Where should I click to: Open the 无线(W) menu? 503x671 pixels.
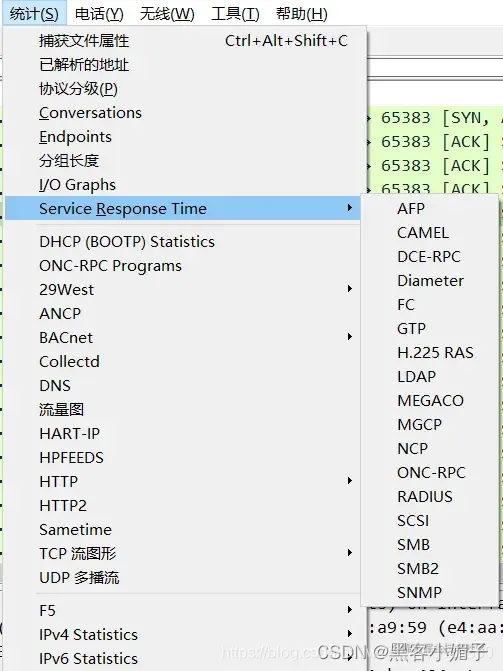click(167, 14)
